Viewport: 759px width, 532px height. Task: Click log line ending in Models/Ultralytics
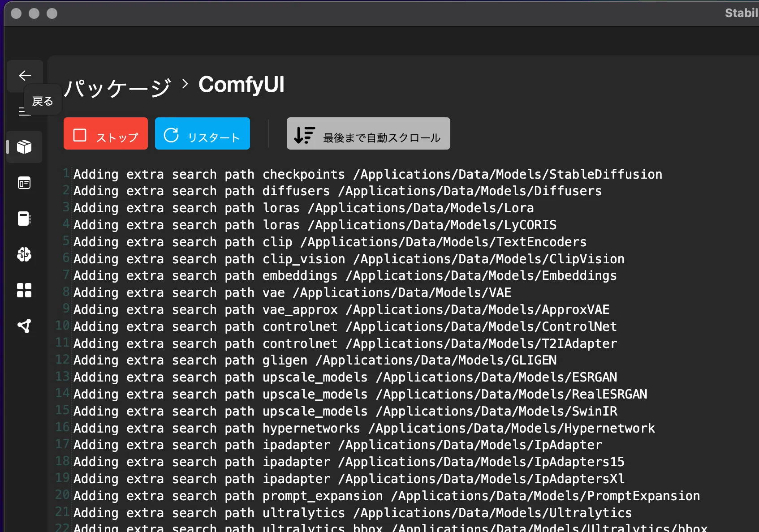click(x=353, y=513)
